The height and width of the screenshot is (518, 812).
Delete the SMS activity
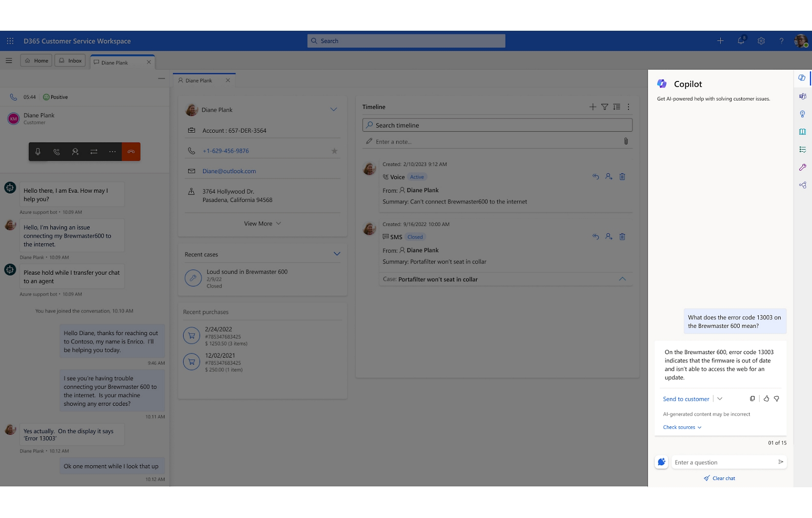point(622,237)
